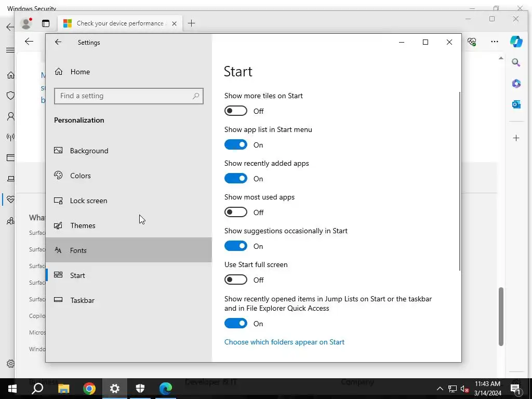The image size is (532, 399).
Task: Enable Show most used apps
Action: click(x=236, y=212)
